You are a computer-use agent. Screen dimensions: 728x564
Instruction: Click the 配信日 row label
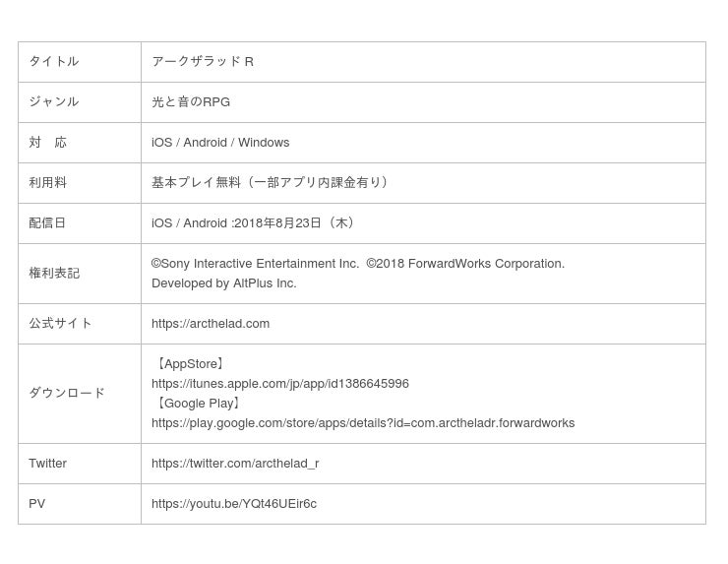click(48, 223)
